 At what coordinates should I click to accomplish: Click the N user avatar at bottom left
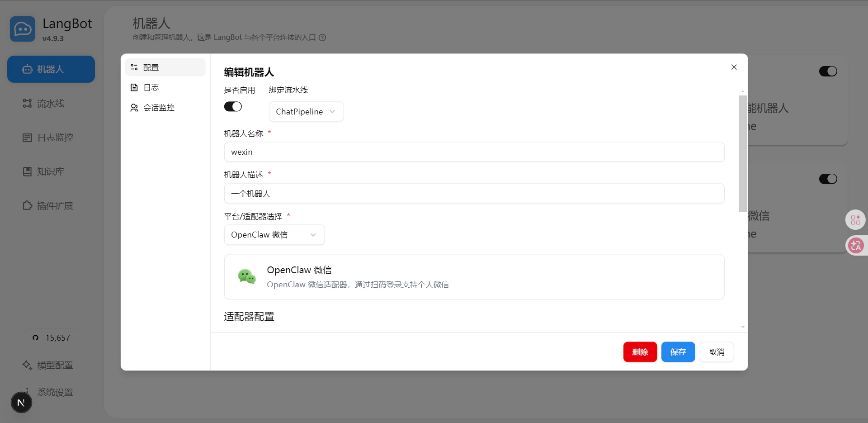(x=21, y=402)
